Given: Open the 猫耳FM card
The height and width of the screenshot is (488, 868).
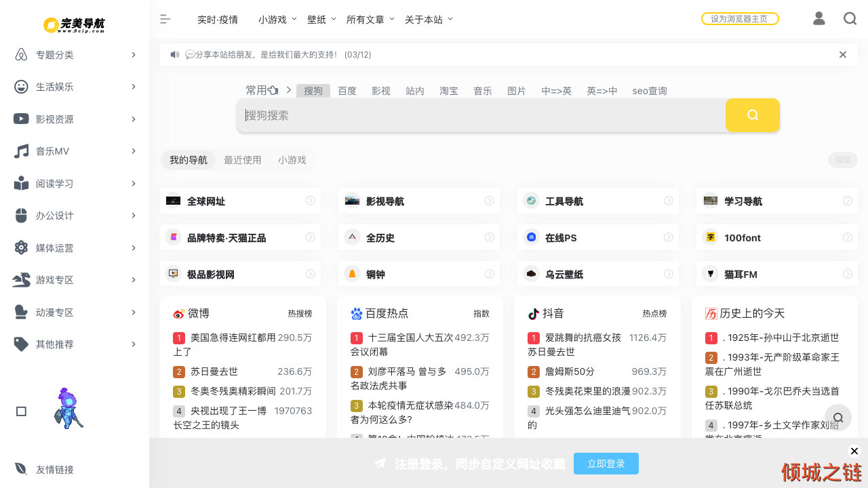Looking at the screenshot, I should click(777, 274).
